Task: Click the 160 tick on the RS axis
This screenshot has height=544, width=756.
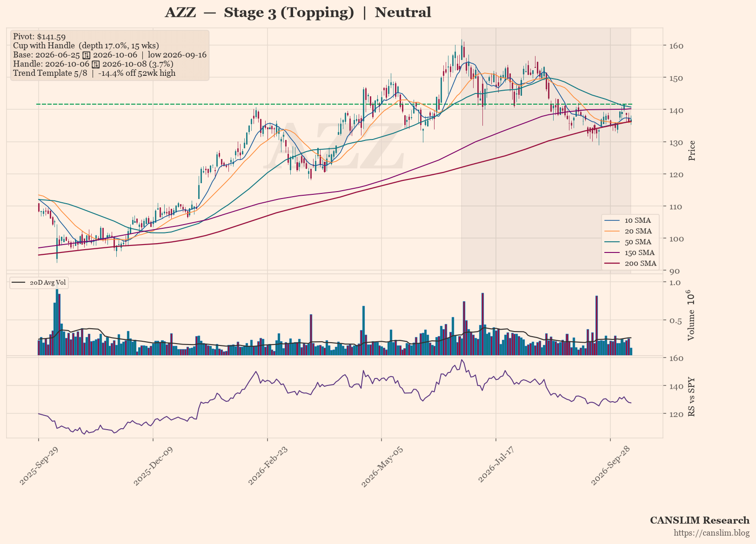Action: point(676,358)
